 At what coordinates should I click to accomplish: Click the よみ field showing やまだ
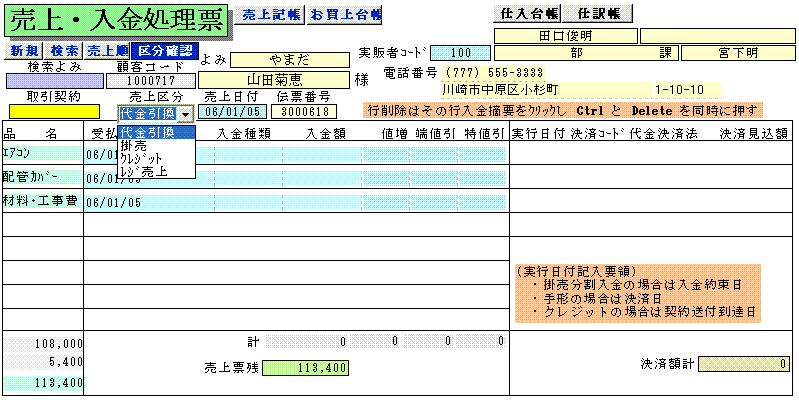(x=289, y=60)
